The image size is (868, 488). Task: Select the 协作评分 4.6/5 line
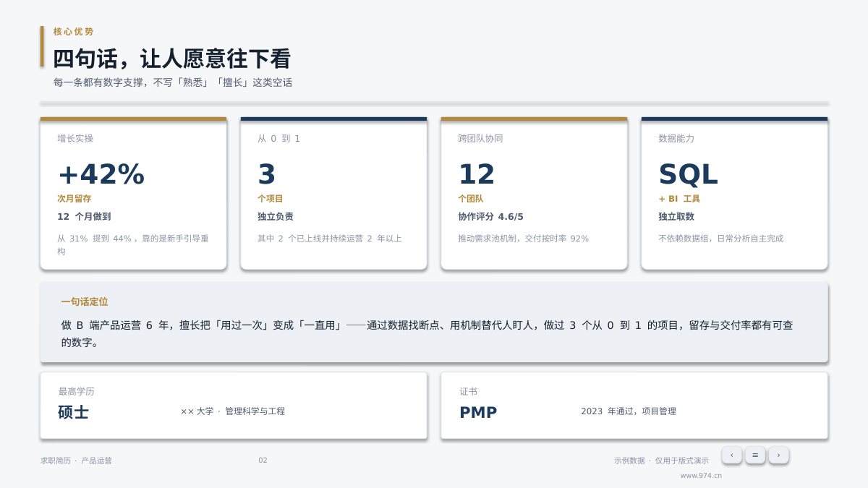click(x=490, y=216)
